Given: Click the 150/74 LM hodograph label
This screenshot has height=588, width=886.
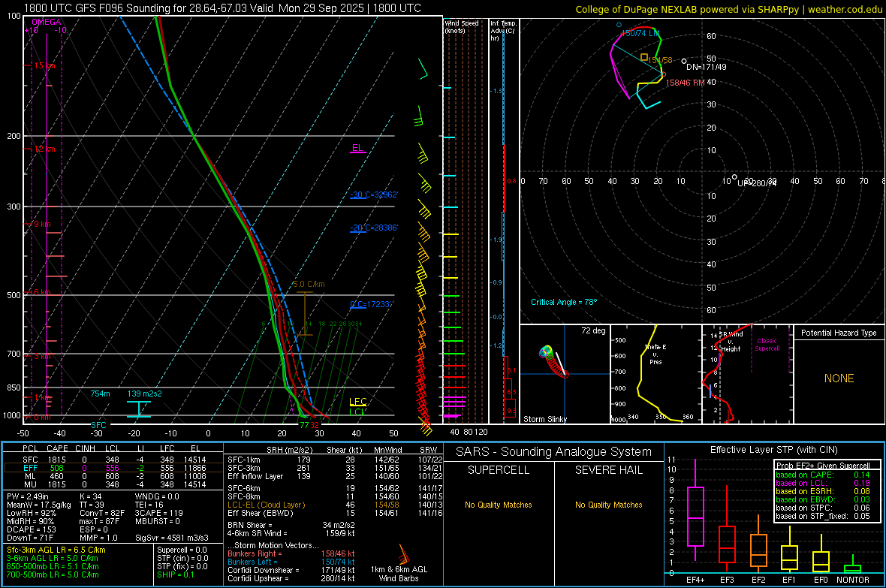Looking at the screenshot, I should coord(640,33).
